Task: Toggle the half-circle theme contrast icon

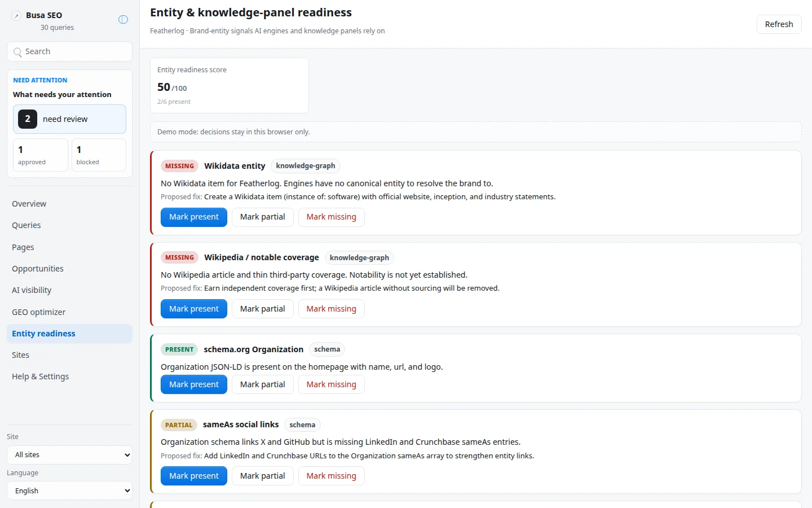Action: [x=123, y=20]
